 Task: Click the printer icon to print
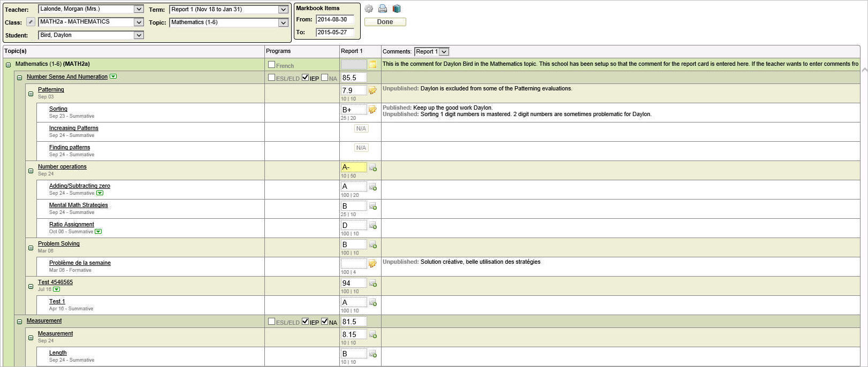click(x=383, y=9)
